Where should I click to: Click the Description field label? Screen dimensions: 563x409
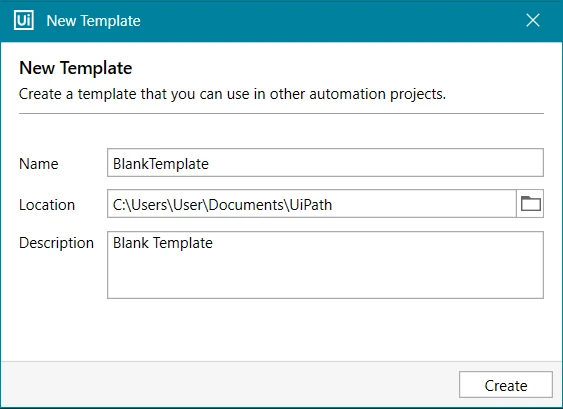coord(56,243)
